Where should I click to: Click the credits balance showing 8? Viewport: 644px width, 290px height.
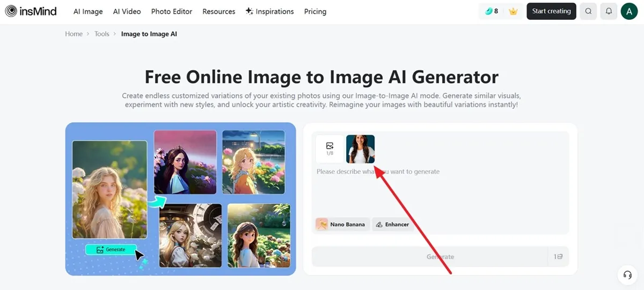[492, 11]
